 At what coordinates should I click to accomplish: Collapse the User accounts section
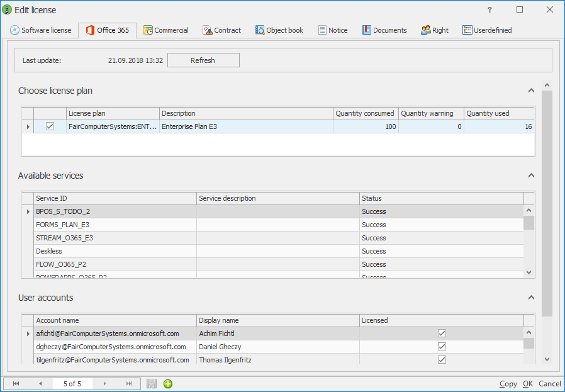[x=531, y=298]
